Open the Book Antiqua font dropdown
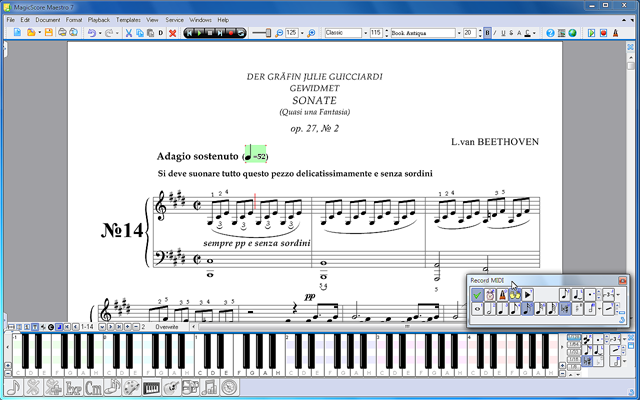Screen dimensions: 640x400 tap(459, 33)
